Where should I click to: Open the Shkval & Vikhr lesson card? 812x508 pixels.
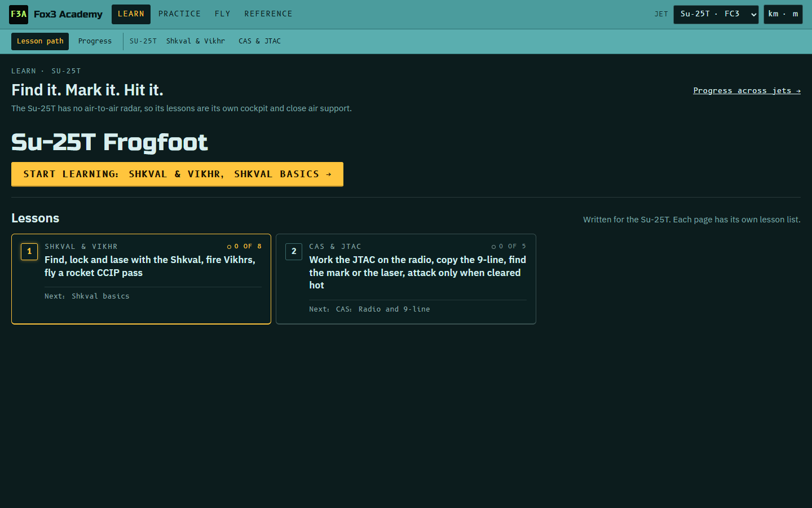[141, 279]
